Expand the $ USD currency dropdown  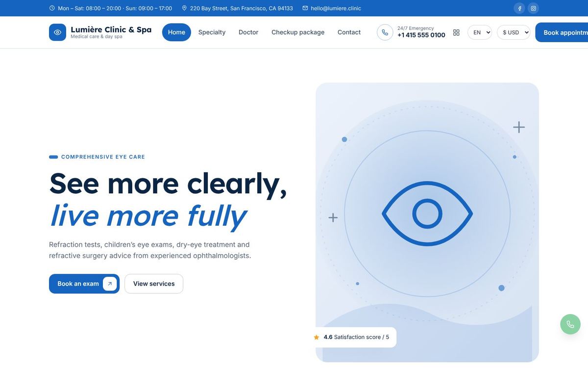click(x=514, y=32)
